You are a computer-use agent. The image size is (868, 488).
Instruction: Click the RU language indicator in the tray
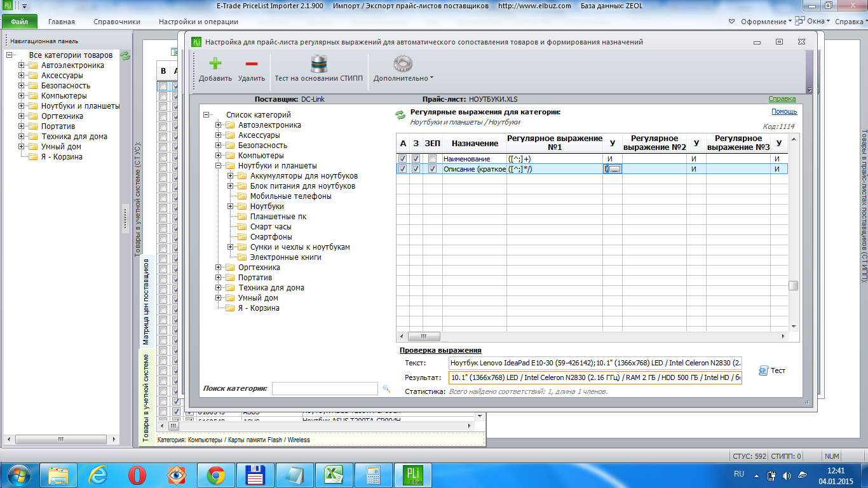739,474
